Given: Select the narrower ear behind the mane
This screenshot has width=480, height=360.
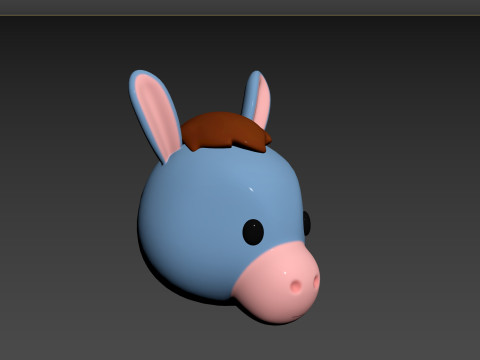Looking at the screenshot, I should pos(257,99).
